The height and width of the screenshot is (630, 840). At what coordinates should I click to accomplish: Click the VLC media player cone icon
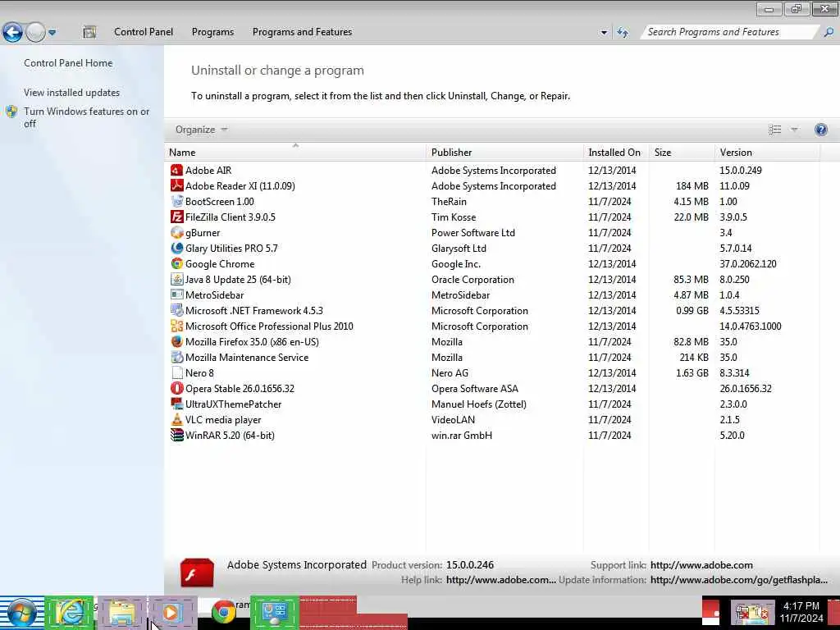tap(177, 419)
